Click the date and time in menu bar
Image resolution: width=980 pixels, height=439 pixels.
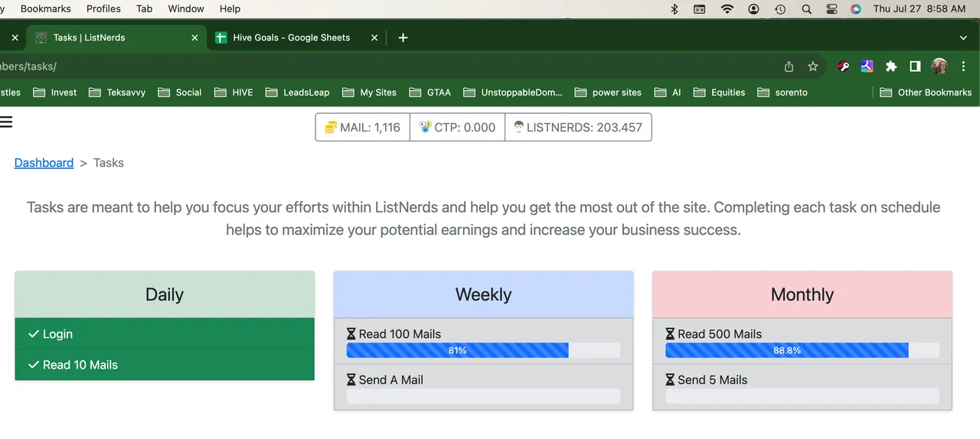click(x=919, y=9)
